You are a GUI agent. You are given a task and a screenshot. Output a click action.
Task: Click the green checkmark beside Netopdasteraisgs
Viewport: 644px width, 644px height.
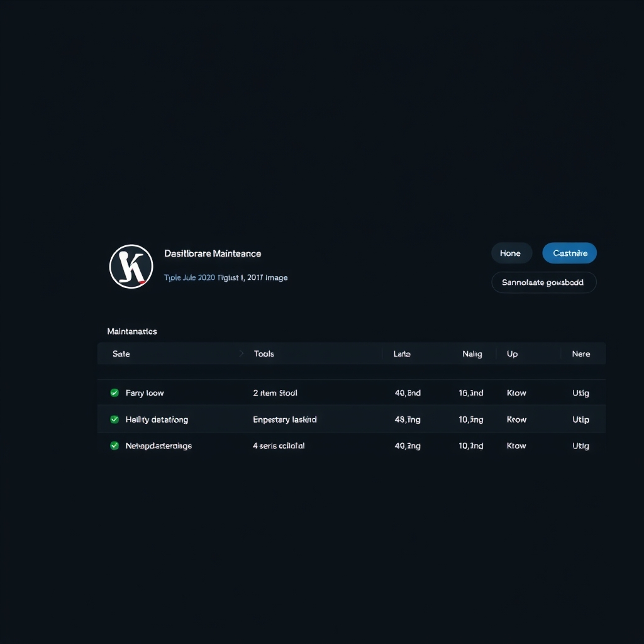pyautogui.click(x=114, y=445)
